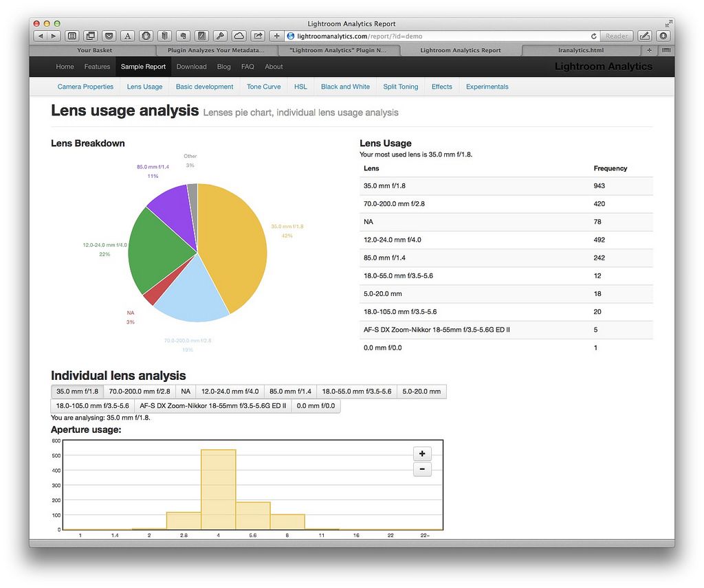Click the plus add-bookmark button beside address bar
Image resolution: width=704 pixels, height=588 pixels.
click(x=276, y=36)
